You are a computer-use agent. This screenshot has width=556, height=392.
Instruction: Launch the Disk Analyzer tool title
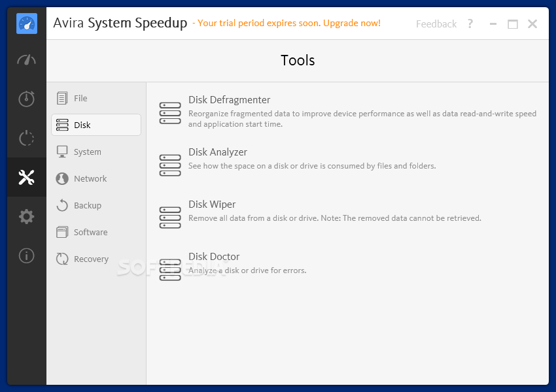click(x=218, y=152)
